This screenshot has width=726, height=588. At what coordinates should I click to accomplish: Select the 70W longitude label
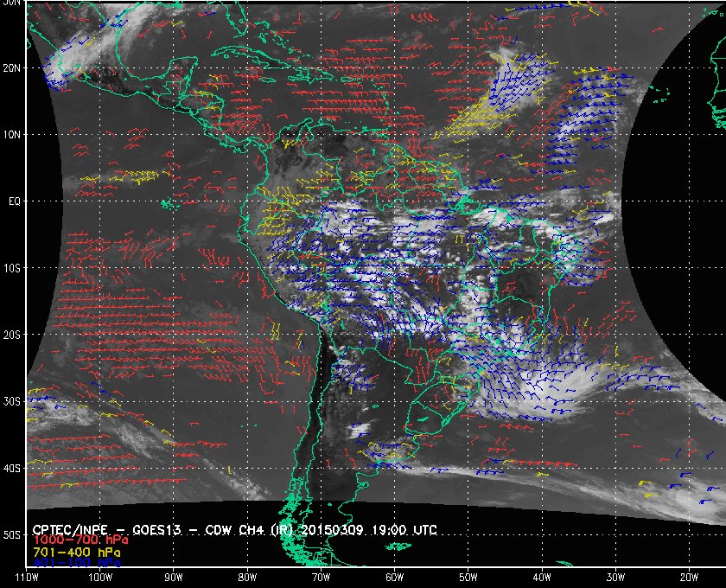pos(321,578)
